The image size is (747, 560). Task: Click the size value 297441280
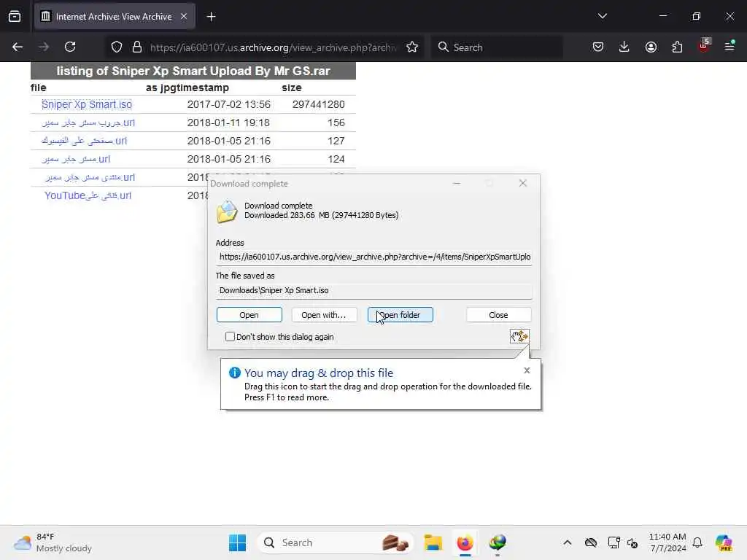[318, 104]
